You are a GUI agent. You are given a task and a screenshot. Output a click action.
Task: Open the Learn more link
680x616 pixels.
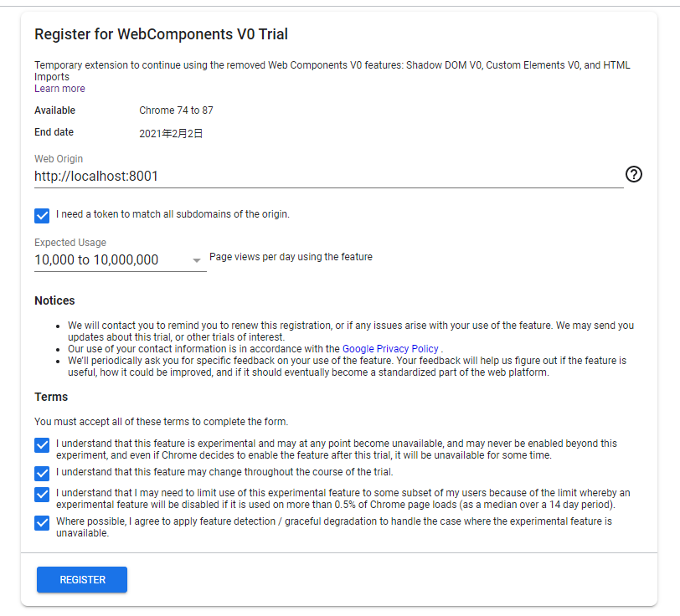(59, 88)
